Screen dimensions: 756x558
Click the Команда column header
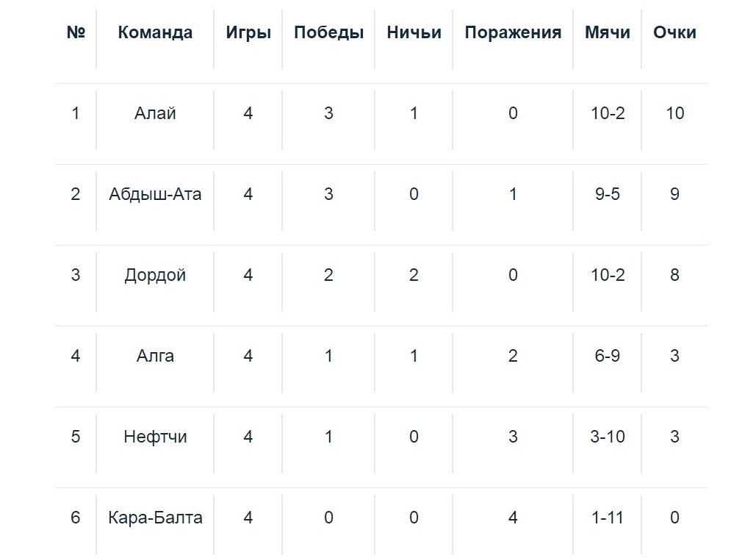[x=155, y=32]
